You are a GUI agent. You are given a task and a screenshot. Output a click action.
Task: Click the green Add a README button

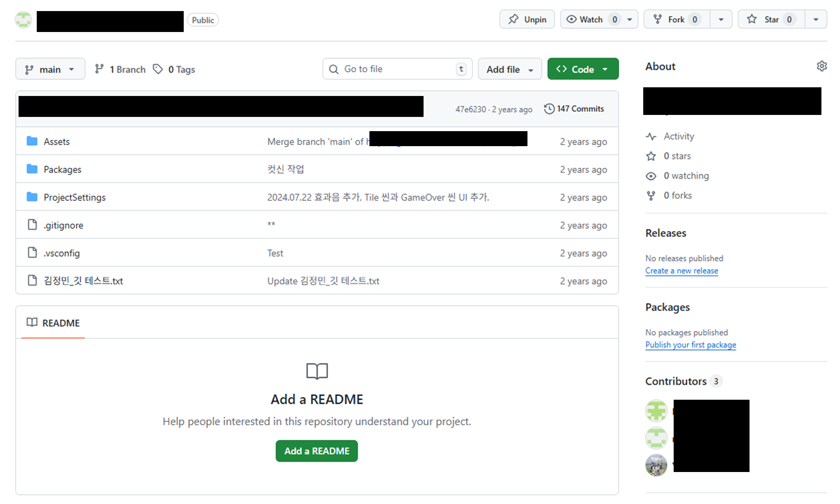coord(316,451)
